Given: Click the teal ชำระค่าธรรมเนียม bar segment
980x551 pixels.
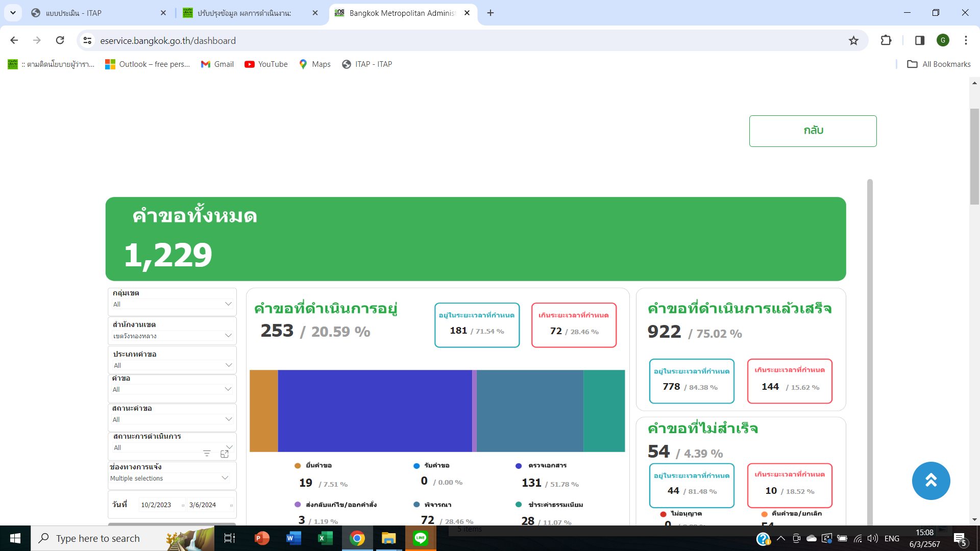Looking at the screenshot, I should (x=604, y=411).
